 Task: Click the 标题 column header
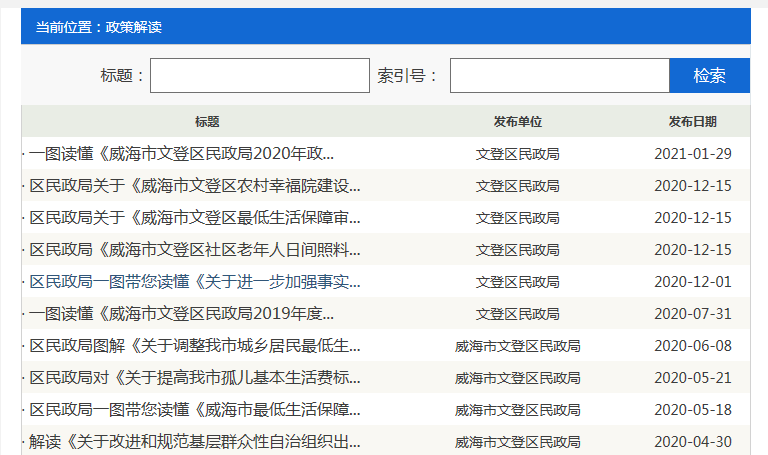tap(207, 122)
